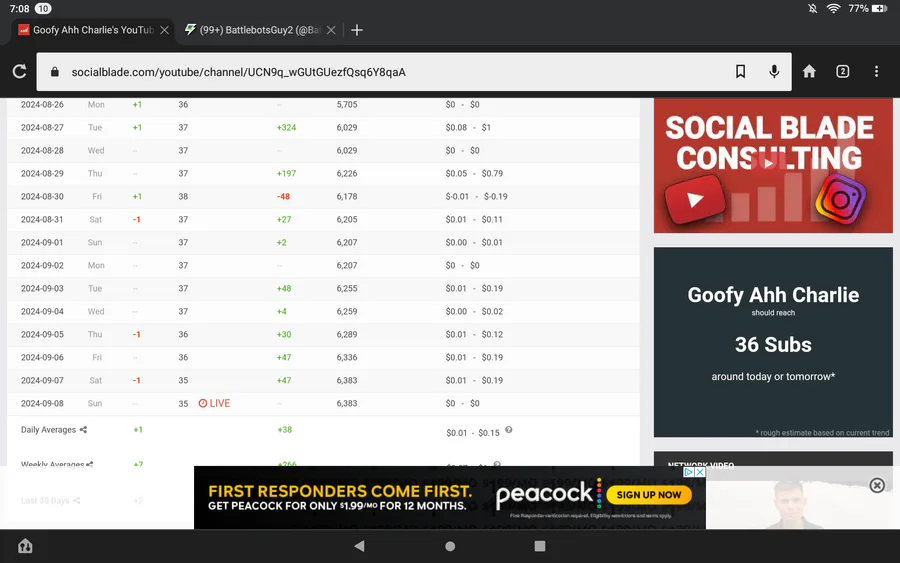Viewport: 900px width, 563px height.
Task: Play the Social Blade Consulting video
Action: tap(769, 164)
